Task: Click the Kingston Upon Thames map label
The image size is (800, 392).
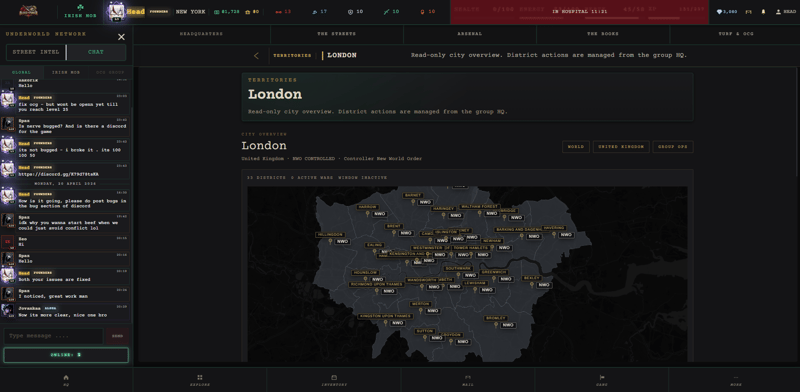Action: tap(385, 316)
